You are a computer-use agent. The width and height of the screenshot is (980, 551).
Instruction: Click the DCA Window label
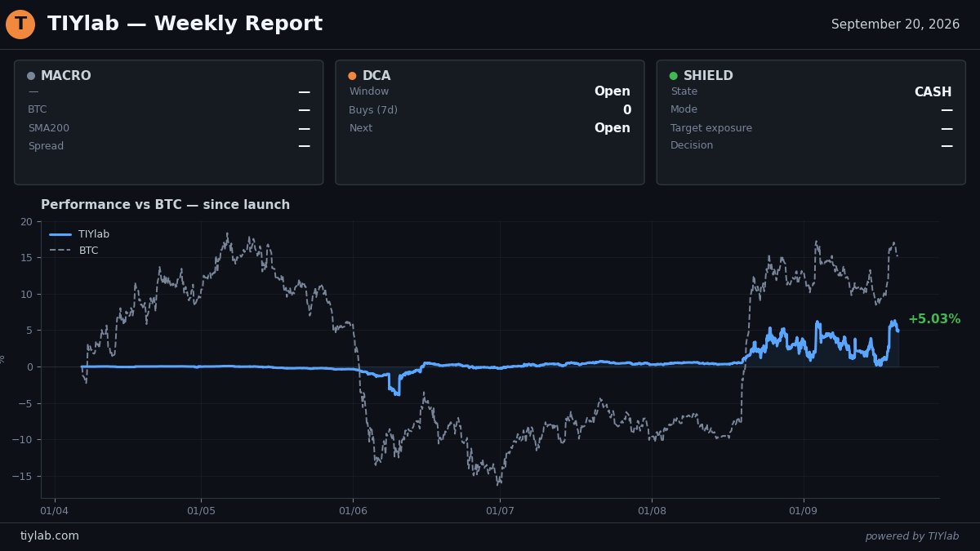pyautogui.click(x=369, y=91)
